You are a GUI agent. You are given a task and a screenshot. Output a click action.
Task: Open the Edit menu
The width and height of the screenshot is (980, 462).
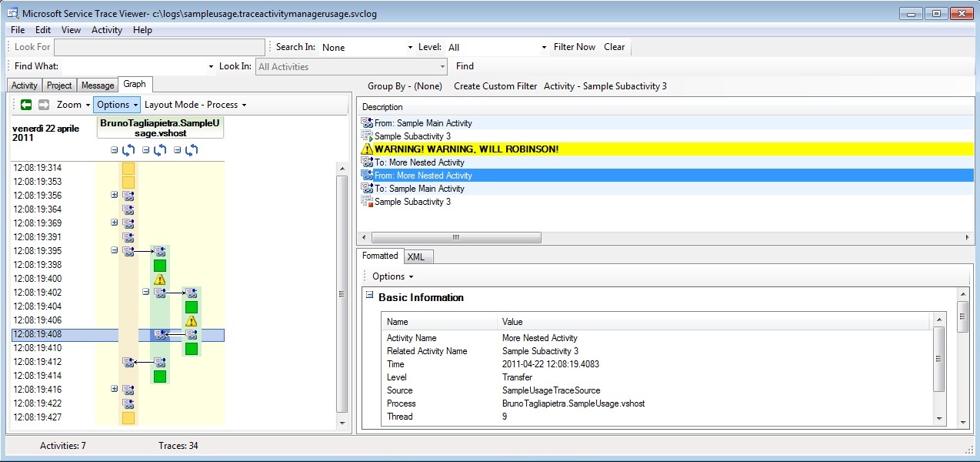click(x=43, y=30)
